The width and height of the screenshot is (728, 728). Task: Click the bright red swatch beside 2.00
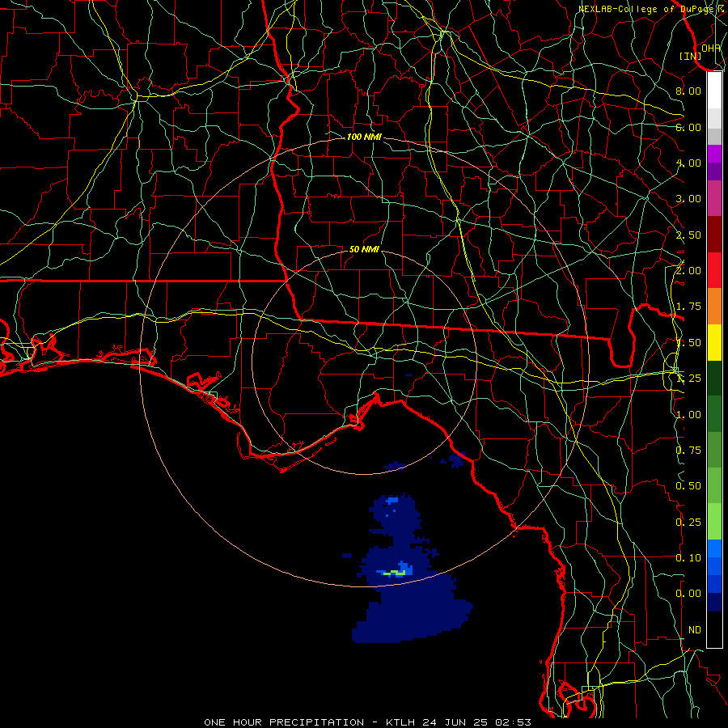(x=714, y=270)
